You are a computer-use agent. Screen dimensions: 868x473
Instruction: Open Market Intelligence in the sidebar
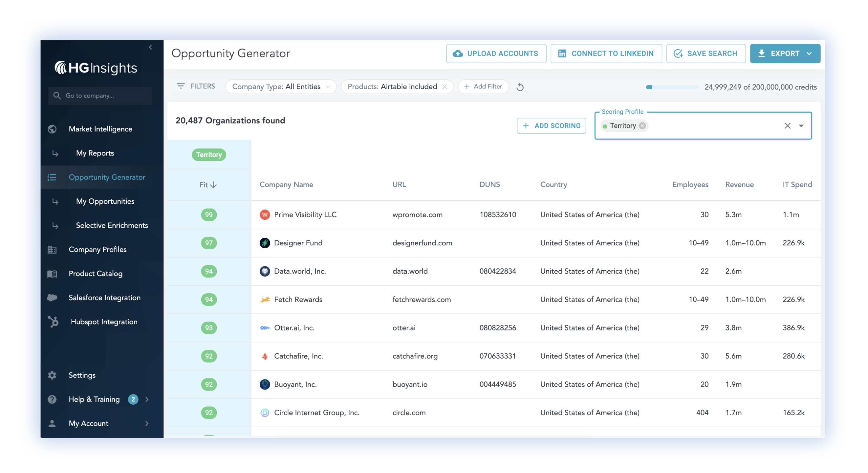coord(100,129)
